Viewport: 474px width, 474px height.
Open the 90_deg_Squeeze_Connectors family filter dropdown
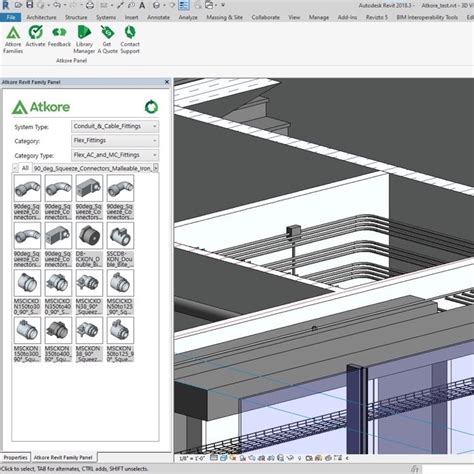(95, 168)
